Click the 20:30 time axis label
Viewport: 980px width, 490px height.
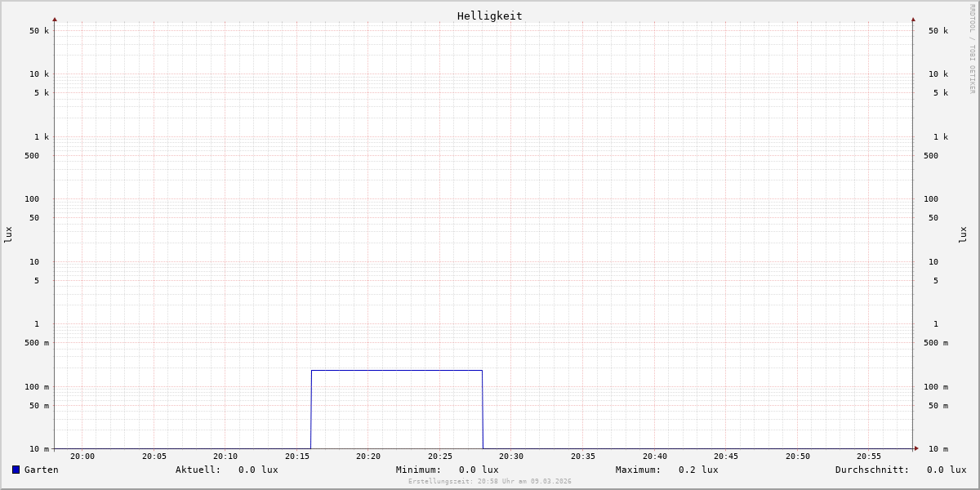(x=511, y=457)
